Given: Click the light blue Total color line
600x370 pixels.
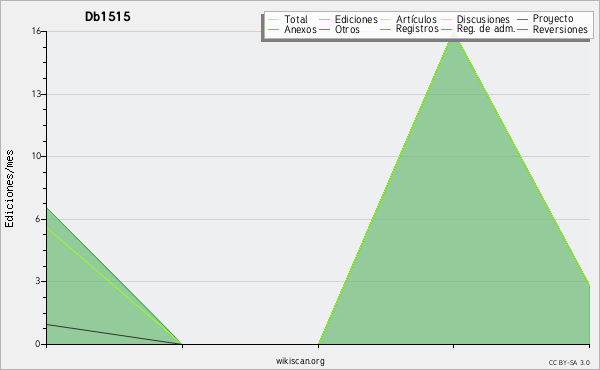Looking at the screenshot, I should click(274, 19).
